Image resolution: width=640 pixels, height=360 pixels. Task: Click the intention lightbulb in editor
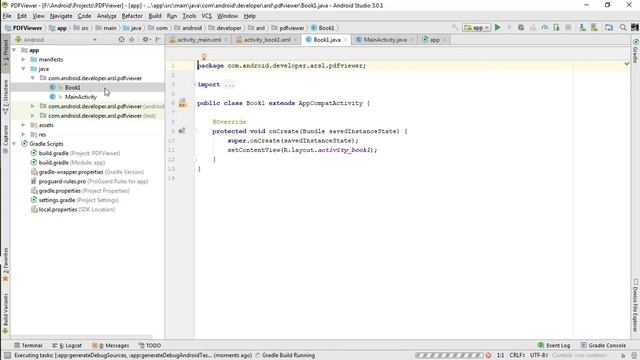pyautogui.click(x=204, y=57)
